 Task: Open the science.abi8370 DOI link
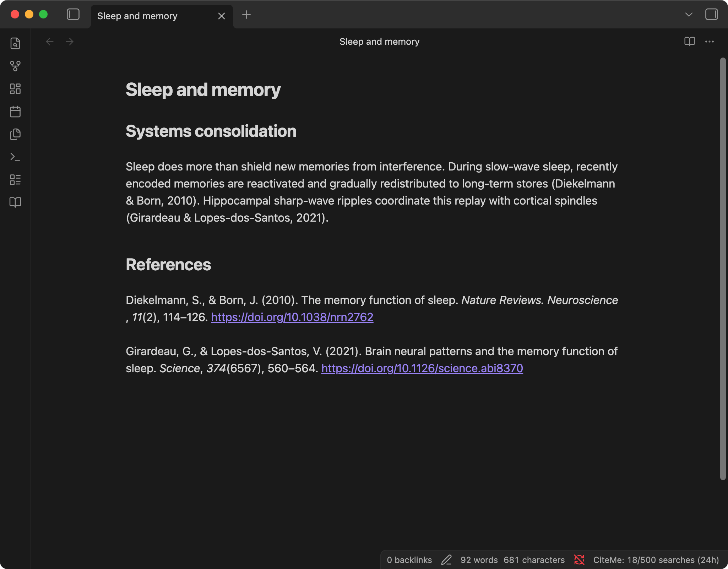[x=422, y=368]
